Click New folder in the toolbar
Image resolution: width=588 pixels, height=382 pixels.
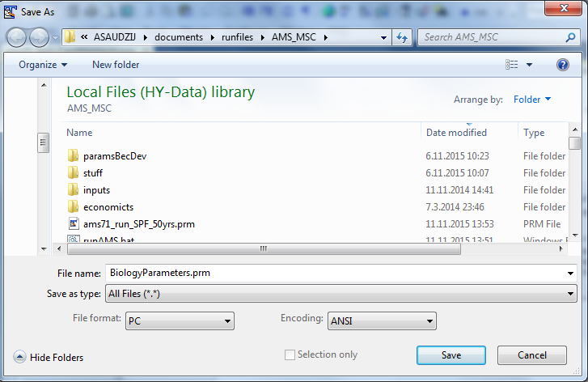116,65
